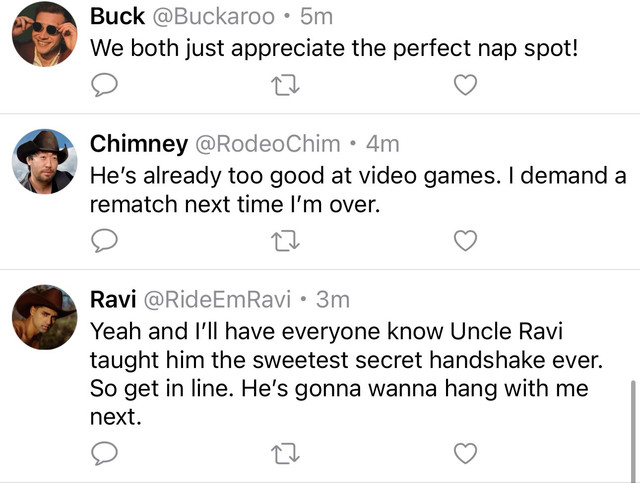Screen dimensions: 640x483
Task: Click the Ravi display name
Action: tap(113, 300)
